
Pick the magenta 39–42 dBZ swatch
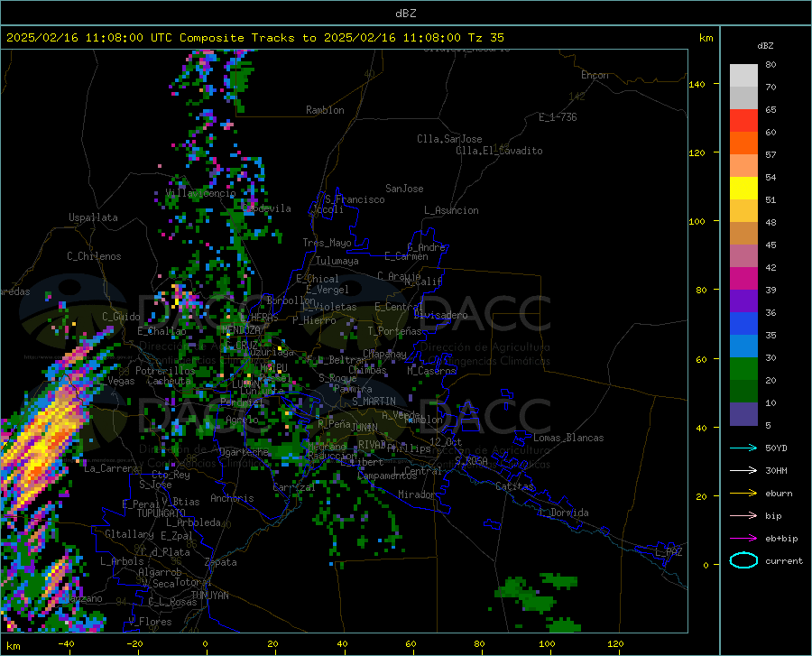[743, 279]
